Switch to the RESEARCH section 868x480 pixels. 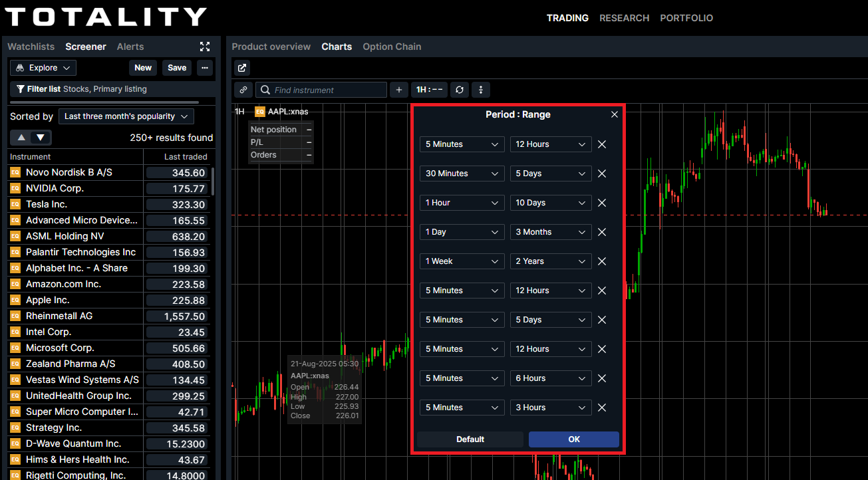click(624, 18)
